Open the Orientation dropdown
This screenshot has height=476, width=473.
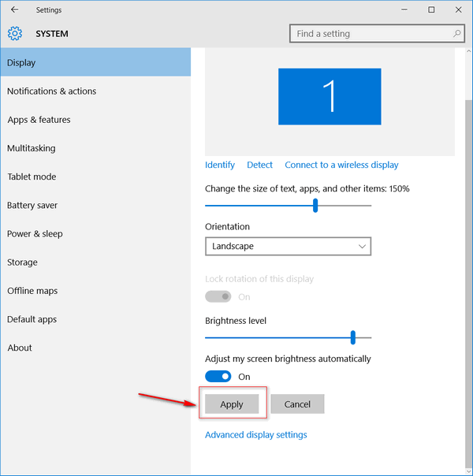[288, 246]
